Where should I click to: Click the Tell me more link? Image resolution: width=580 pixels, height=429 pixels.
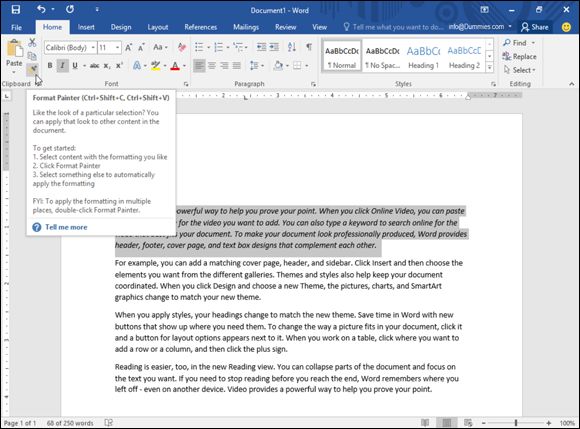click(x=66, y=227)
